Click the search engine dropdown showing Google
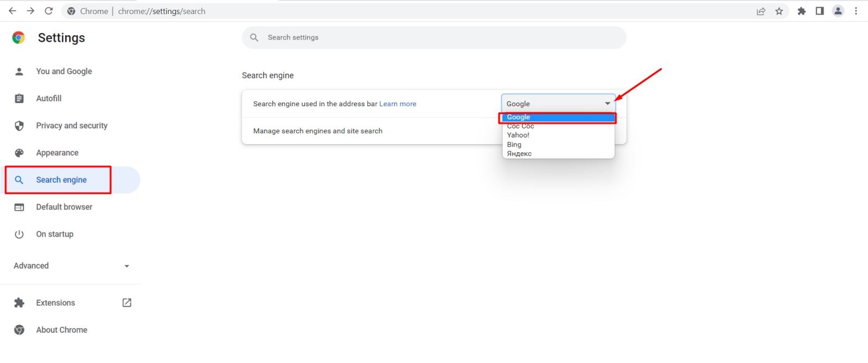This screenshot has width=868, height=363. [x=558, y=103]
